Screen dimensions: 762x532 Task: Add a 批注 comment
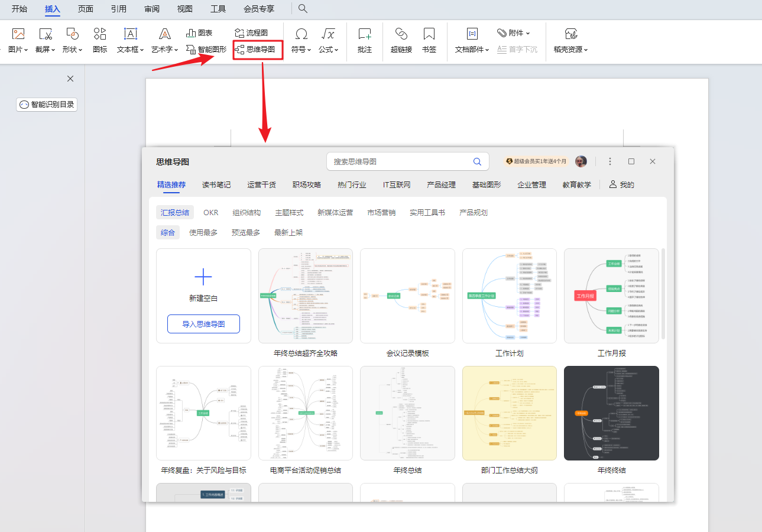coord(365,41)
